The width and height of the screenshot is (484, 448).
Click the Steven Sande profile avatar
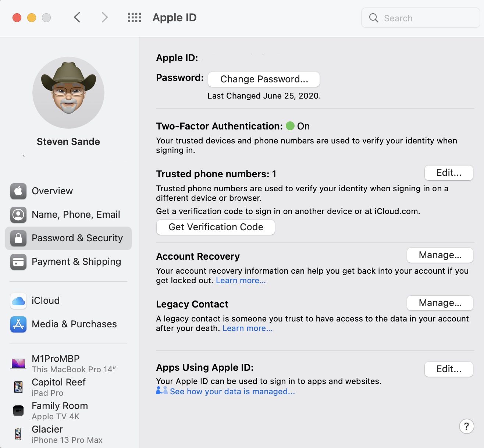68,93
